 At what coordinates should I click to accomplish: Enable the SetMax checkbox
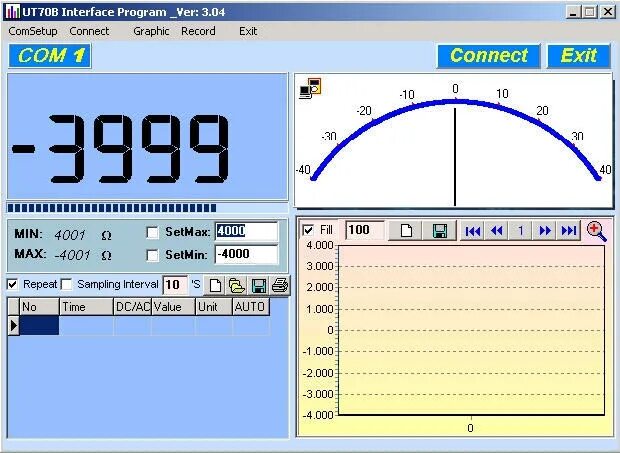point(153,232)
